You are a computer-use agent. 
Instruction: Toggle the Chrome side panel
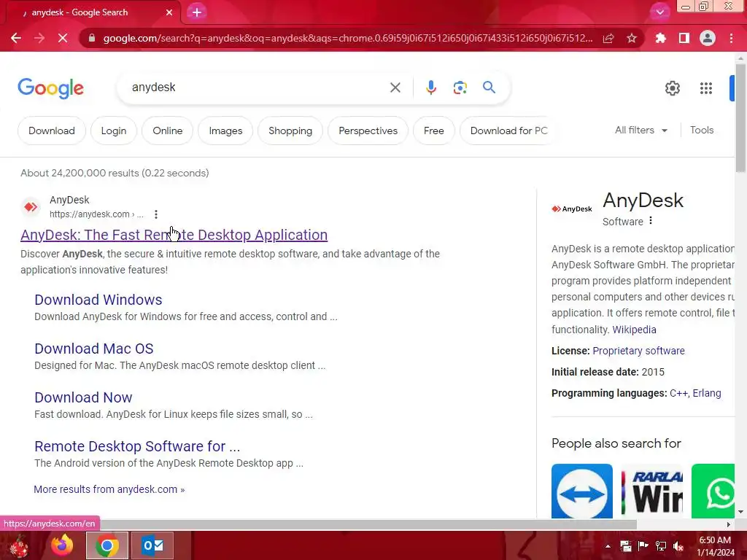pyautogui.click(x=684, y=38)
